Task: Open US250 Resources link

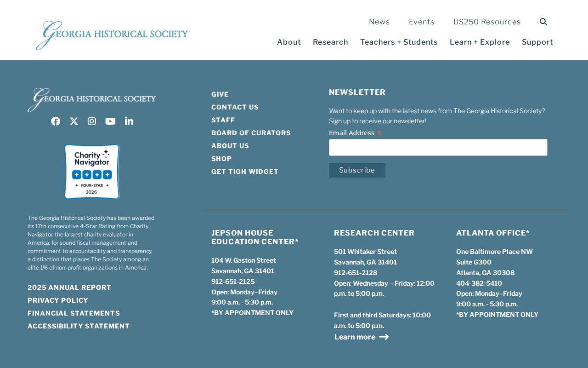Action: (x=487, y=22)
